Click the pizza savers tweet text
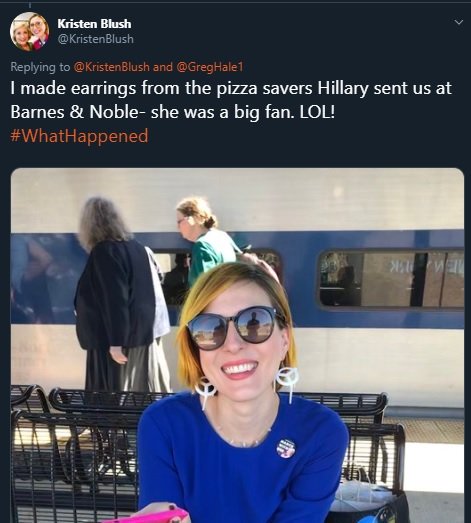This screenshot has height=523, width=471. pos(231,100)
